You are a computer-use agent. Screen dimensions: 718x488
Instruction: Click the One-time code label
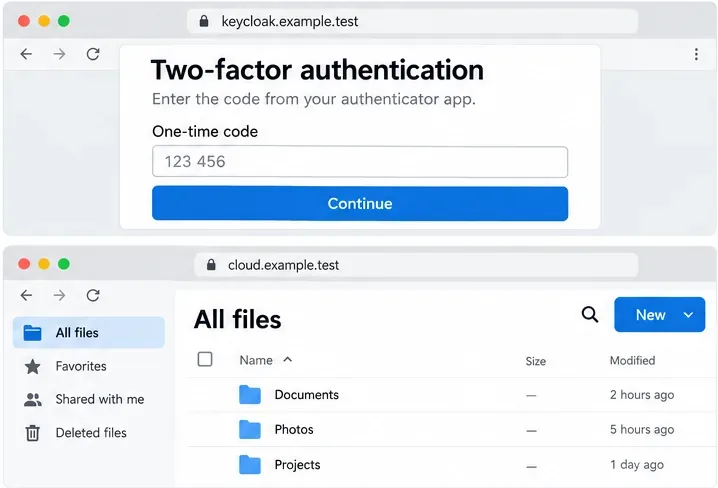[205, 131]
